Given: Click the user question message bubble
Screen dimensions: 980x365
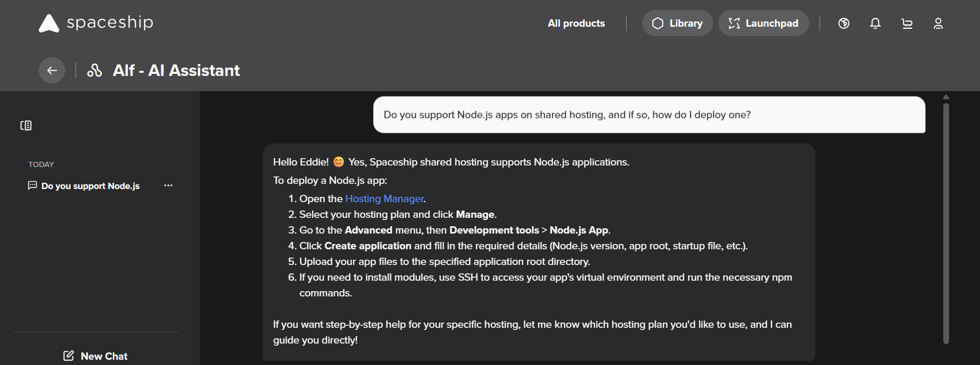Looking at the screenshot, I should (x=649, y=115).
